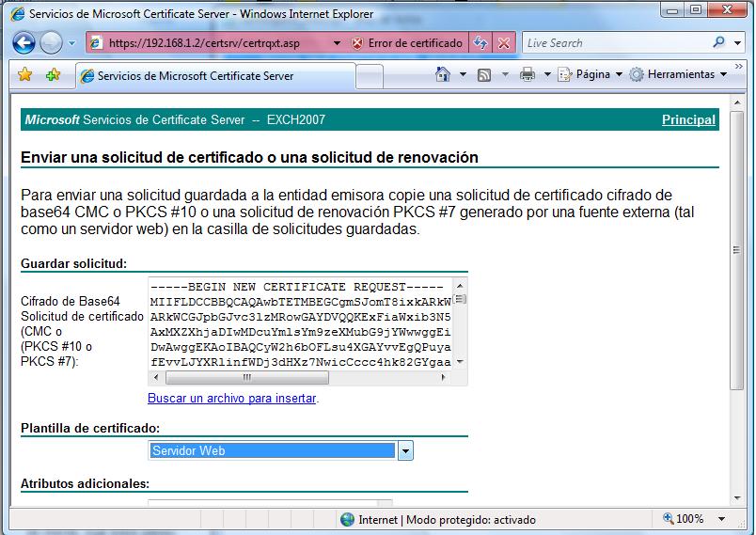Viewport: 756px width, 535px height.
Task: Click the Guardar solicitud label
Action: point(73,263)
